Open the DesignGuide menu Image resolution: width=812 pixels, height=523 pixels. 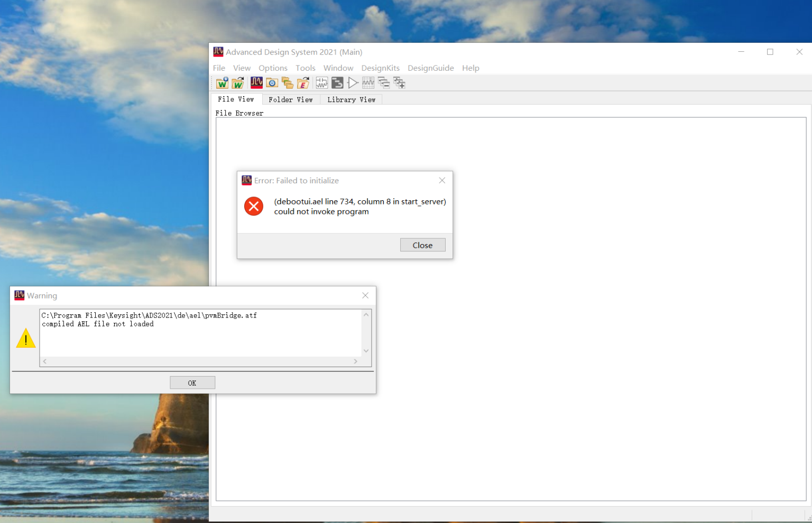[x=430, y=68]
